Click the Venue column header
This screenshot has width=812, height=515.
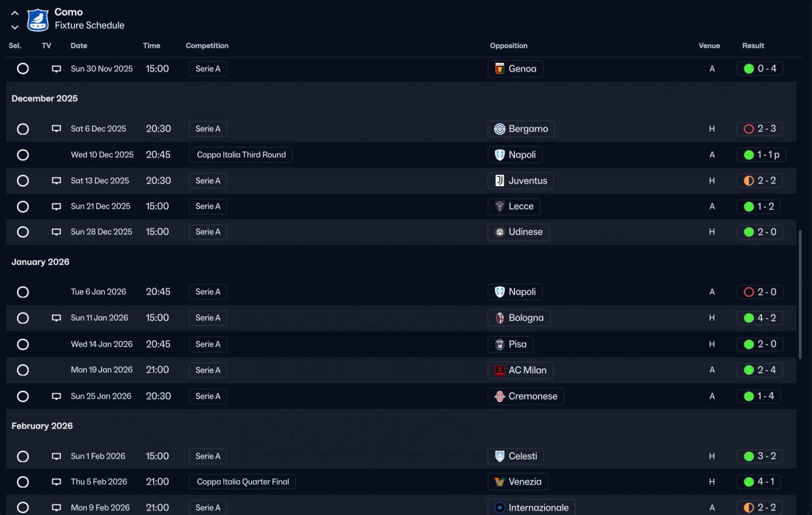point(709,46)
